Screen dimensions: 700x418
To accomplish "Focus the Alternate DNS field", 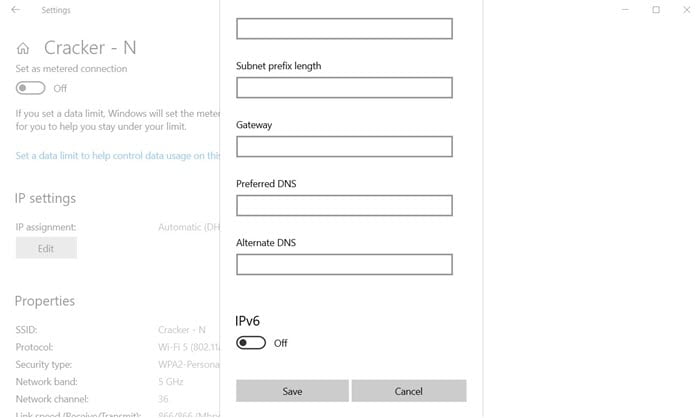I will [344, 264].
